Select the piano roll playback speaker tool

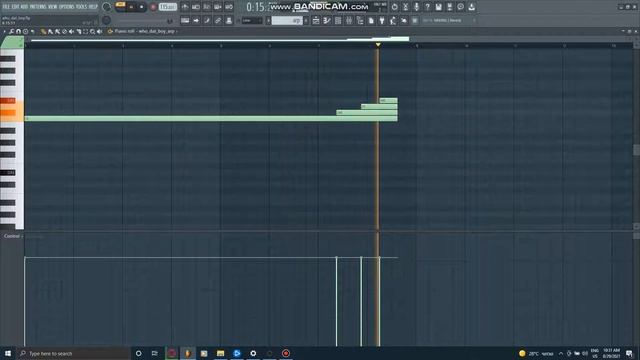[100, 31]
